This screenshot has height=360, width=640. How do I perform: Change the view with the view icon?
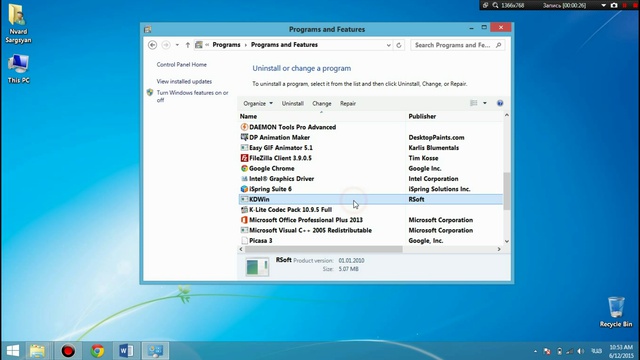tap(473, 103)
